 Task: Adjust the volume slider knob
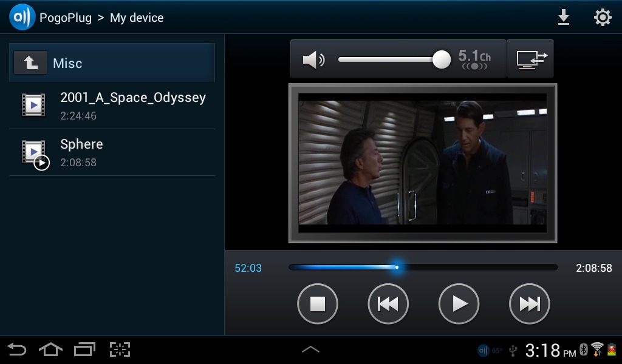pos(441,59)
